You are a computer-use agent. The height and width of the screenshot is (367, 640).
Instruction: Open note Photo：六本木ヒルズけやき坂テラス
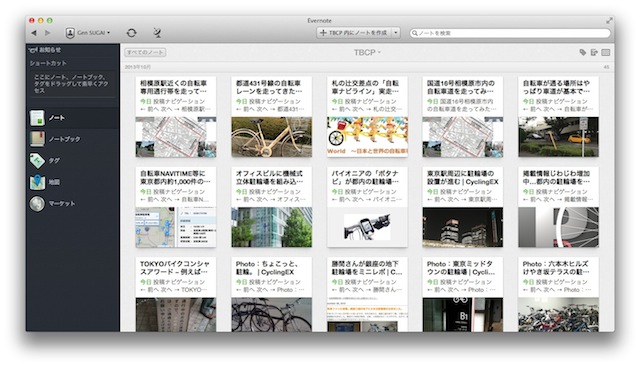tap(558, 294)
